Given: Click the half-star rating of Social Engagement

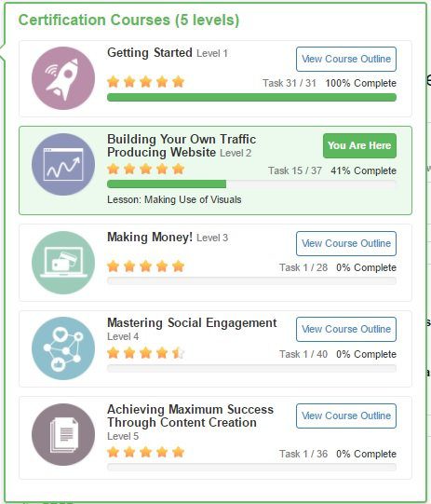Looking at the screenshot, I should [x=178, y=353].
